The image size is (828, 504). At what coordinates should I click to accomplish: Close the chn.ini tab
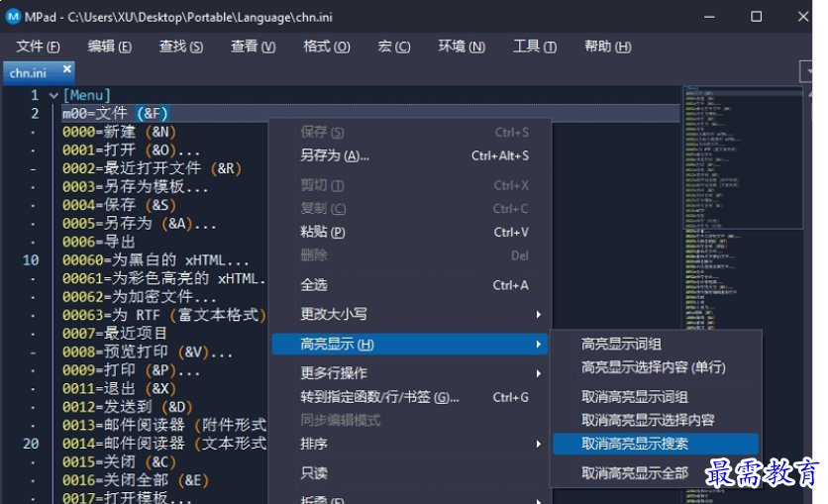coord(67,68)
